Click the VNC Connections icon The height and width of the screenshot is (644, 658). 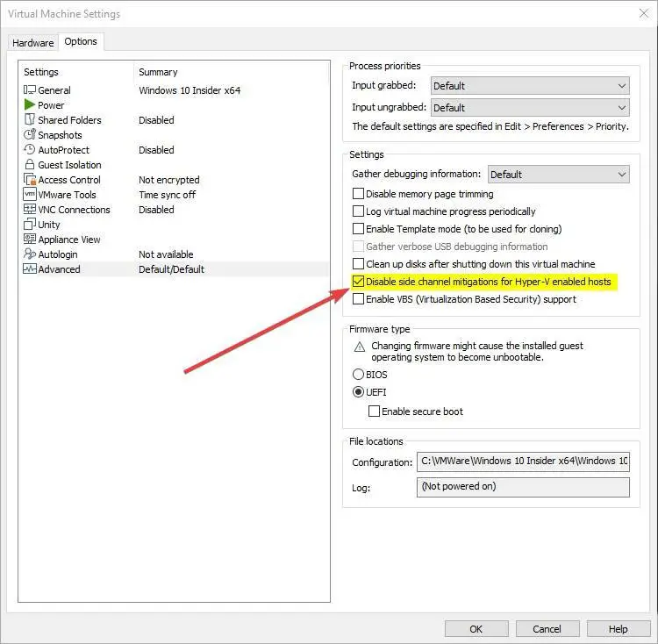[29, 209]
